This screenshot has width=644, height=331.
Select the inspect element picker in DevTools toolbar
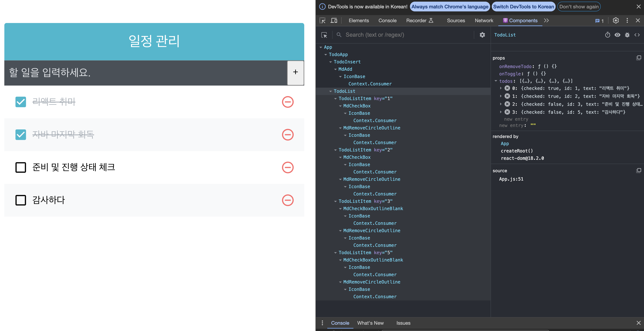coord(322,20)
